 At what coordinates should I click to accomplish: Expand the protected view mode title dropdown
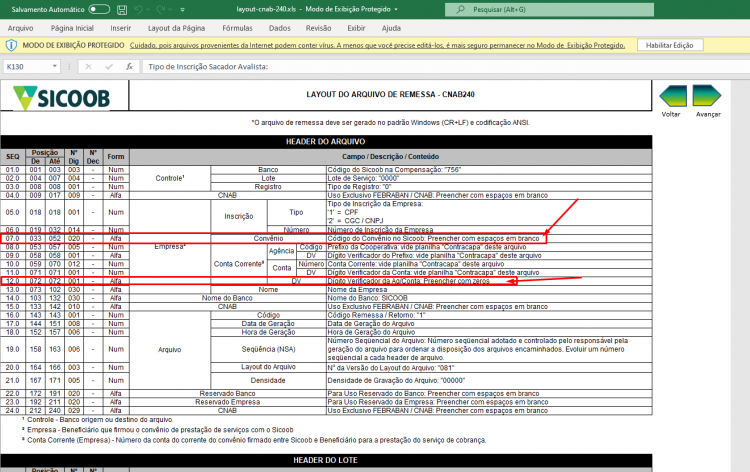[x=396, y=9]
